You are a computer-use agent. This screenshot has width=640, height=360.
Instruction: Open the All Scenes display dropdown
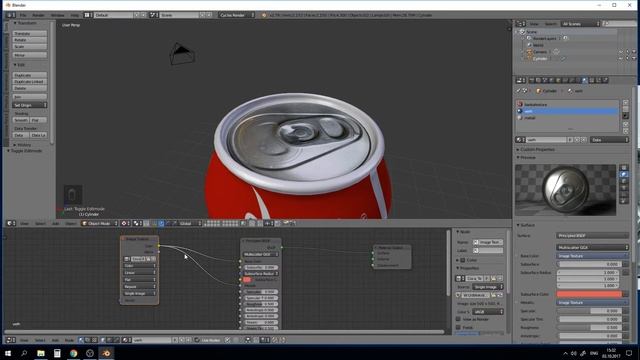tap(580, 24)
